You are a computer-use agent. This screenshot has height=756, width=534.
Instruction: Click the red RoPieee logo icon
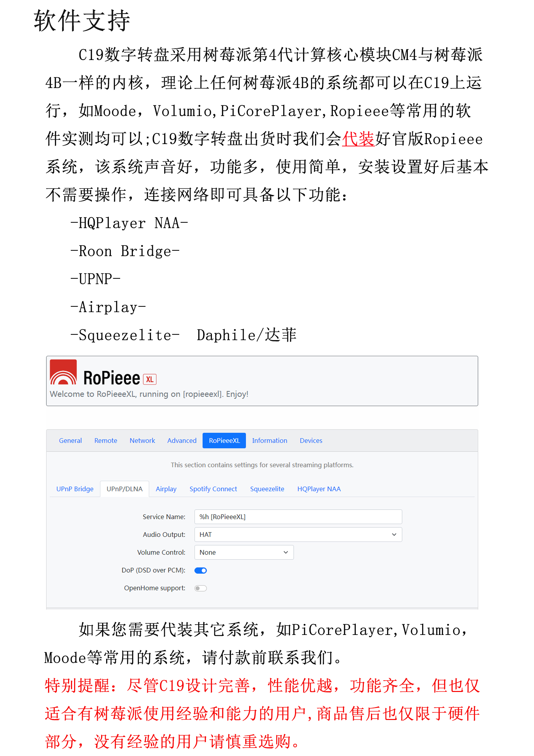click(63, 372)
